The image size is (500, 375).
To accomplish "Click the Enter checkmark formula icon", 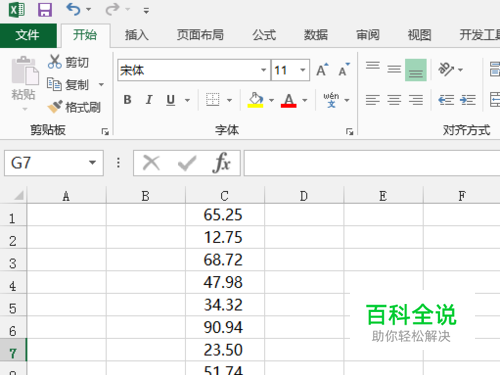I will [187, 163].
